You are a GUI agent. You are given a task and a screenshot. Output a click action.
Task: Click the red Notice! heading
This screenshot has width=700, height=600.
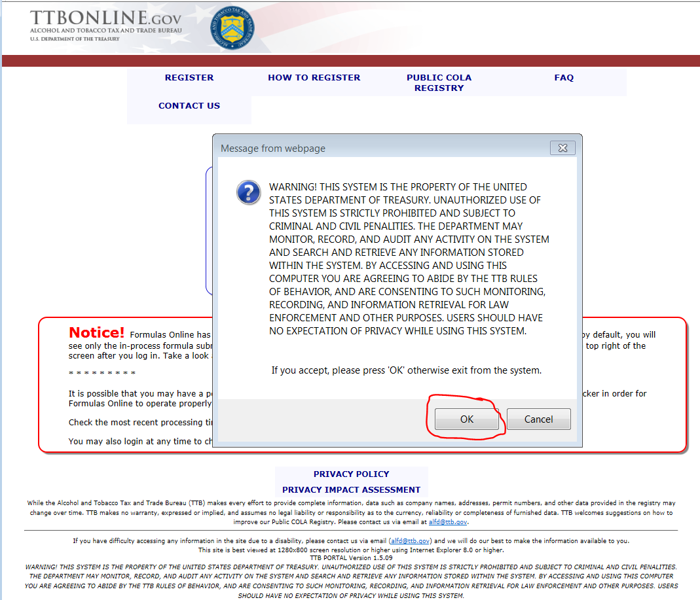pyautogui.click(x=96, y=332)
